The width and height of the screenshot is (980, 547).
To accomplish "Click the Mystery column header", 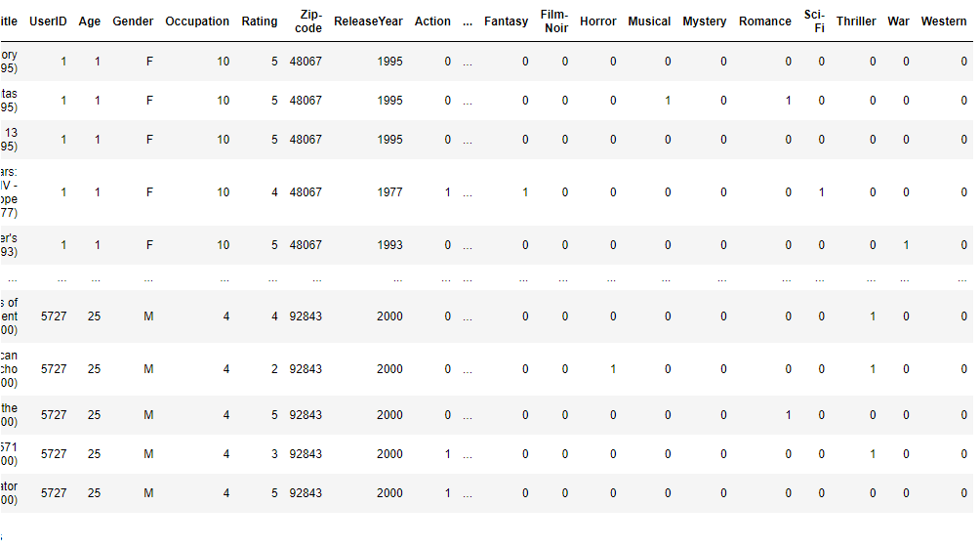I will click(705, 21).
